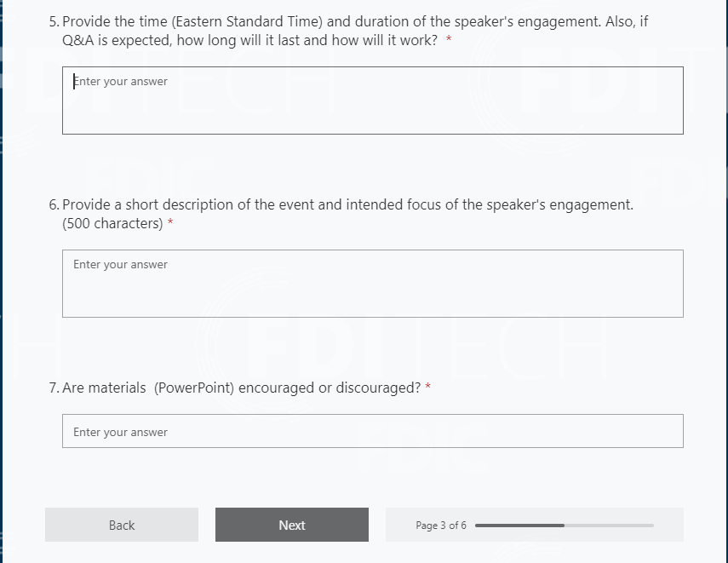Click the question number '6.' label
728x563 pixels.
pos(54,205)
